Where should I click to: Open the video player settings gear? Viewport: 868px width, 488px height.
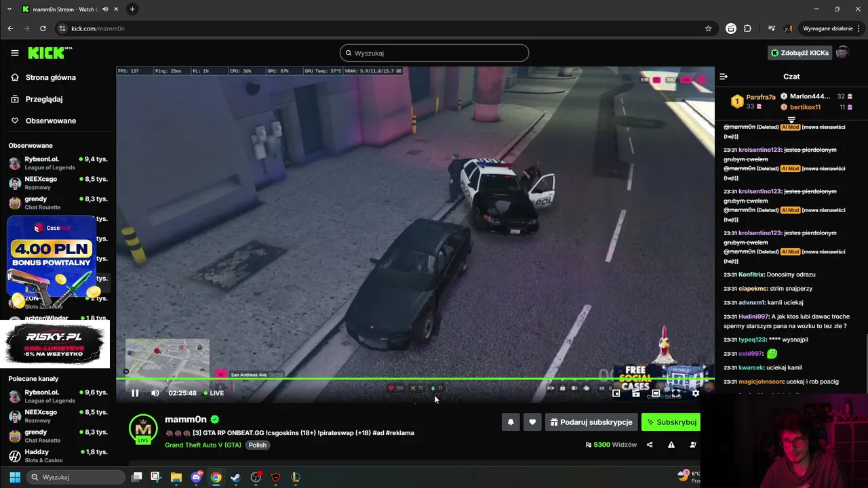tap(695, 393)
